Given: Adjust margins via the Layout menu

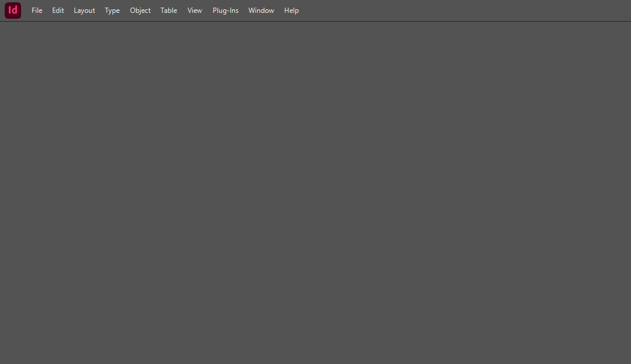Looking at the screenshot, I should click(x=84, y=10).
